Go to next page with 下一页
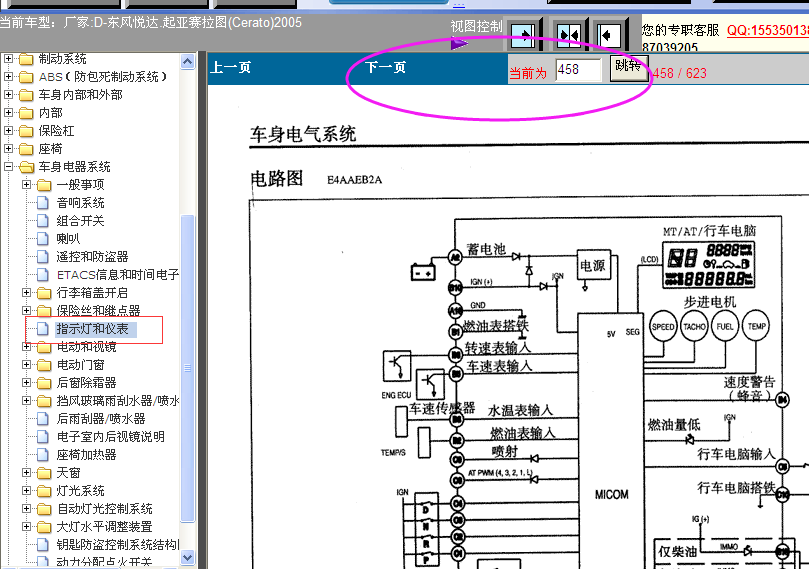Screen dimensions: 809x569 [385, 68]
